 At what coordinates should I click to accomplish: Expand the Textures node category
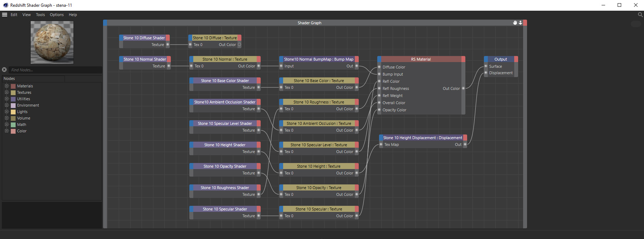coord(6,92)
